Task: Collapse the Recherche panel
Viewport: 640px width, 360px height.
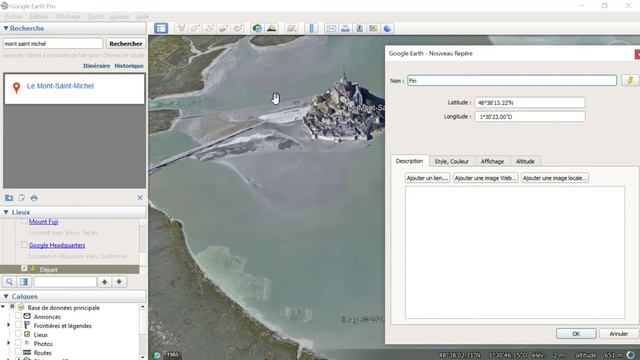Action: [6, 28]
